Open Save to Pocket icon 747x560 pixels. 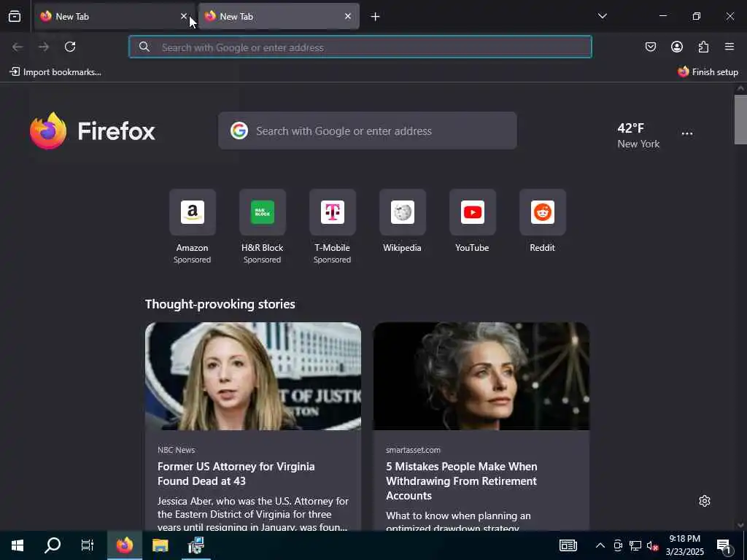click(650, 47)
